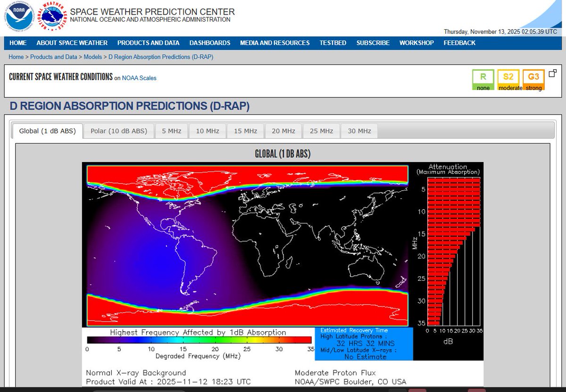Click D Region Absorption Predictions breadcrumb
The height and width of the screenshot is (392, 566).
click(161, 57)
